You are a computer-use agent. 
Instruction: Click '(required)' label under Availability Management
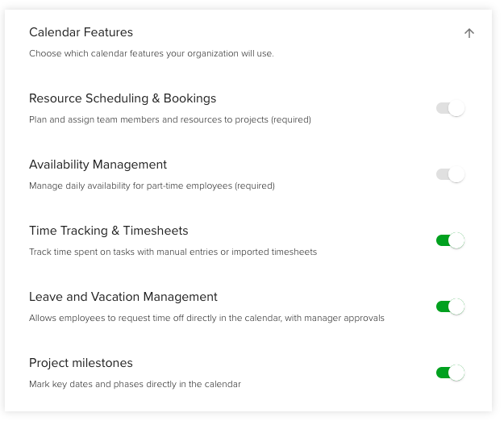click(254, 185)
